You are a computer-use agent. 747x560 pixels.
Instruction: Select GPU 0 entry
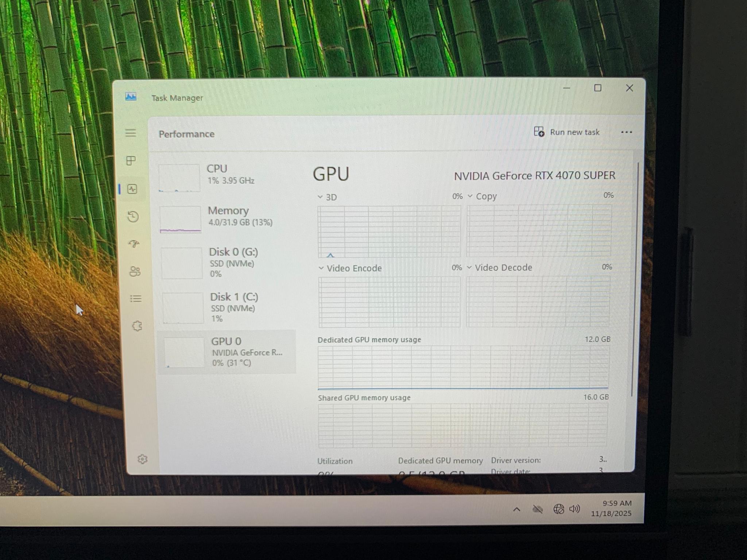click(227, 352)
